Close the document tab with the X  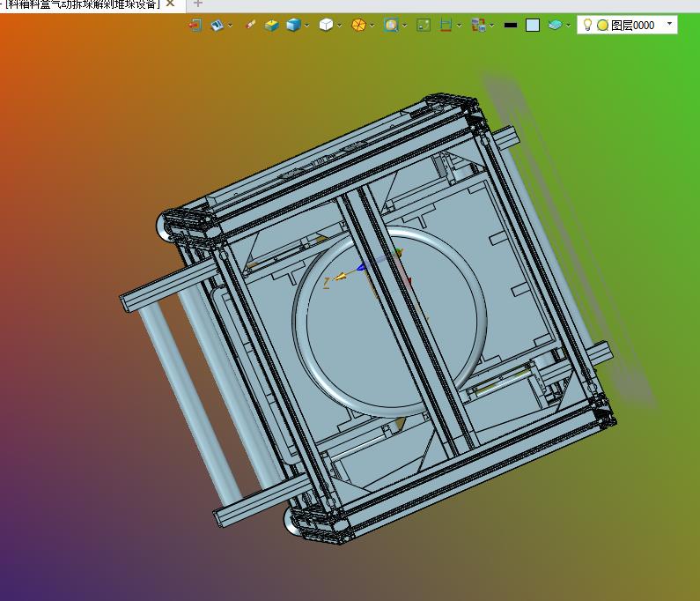(170, 4)
